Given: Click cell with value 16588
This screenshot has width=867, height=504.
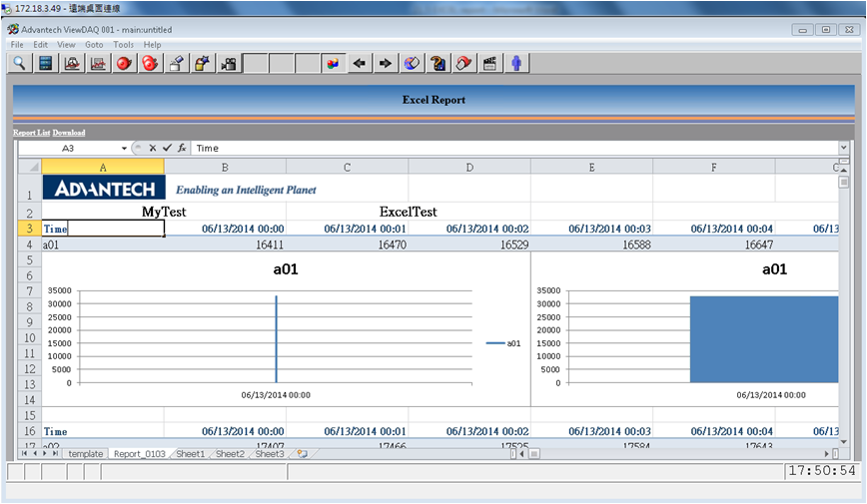Looking at the screenshot, I should 591,245.
